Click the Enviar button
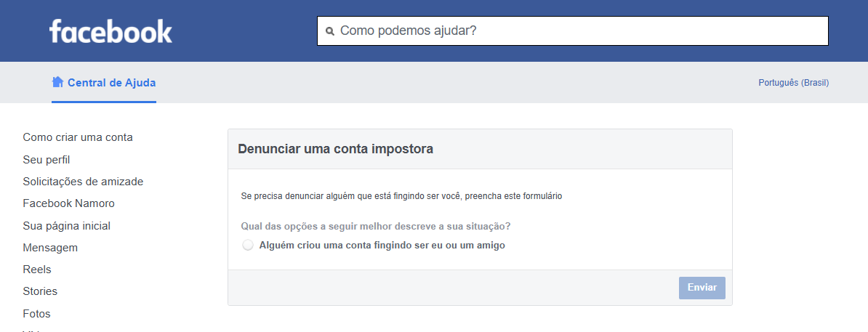868x332 pixels. 702,288
